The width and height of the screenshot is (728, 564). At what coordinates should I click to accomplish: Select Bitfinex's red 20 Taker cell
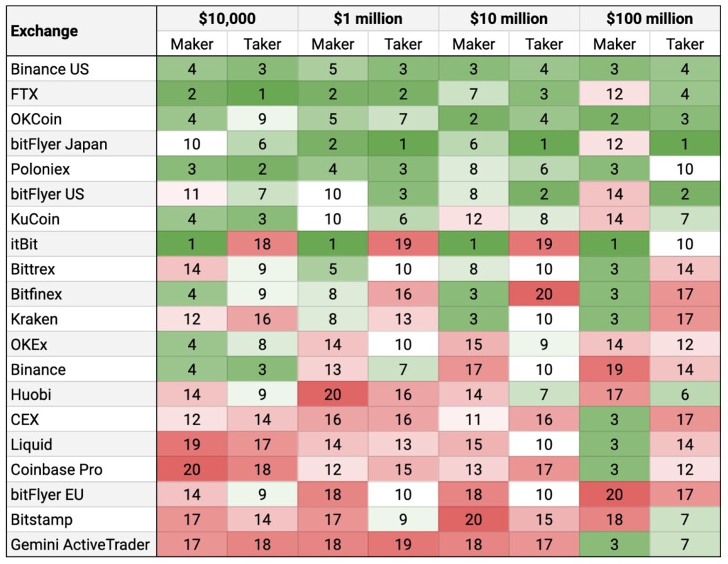click(544, 294)
